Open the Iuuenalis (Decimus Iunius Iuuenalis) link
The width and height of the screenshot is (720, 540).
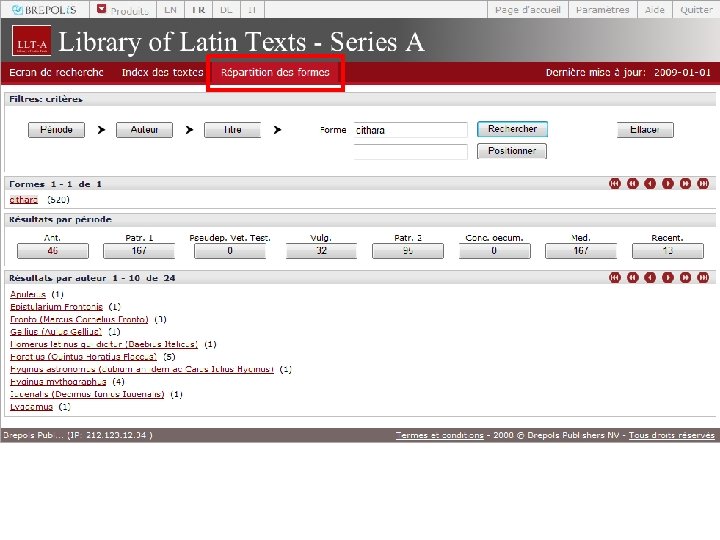tap(87, 394)
